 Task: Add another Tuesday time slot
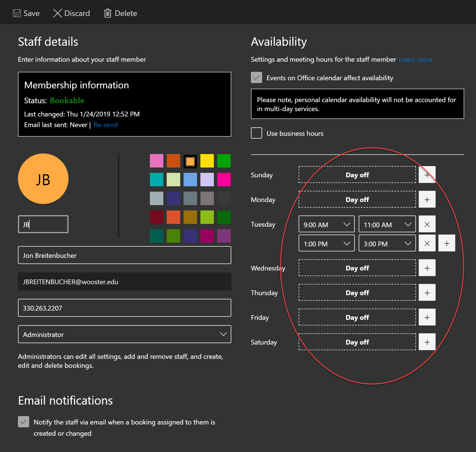[447, 243]
